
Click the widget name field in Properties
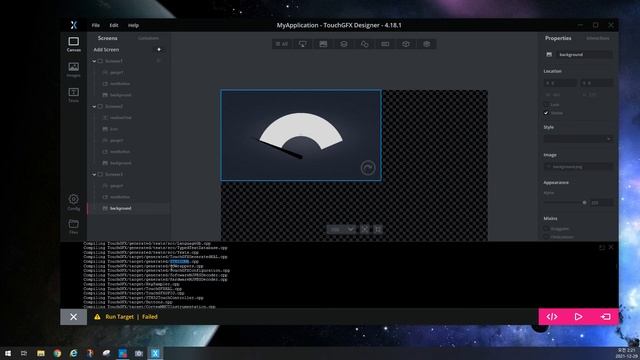(x=584, y=54)
